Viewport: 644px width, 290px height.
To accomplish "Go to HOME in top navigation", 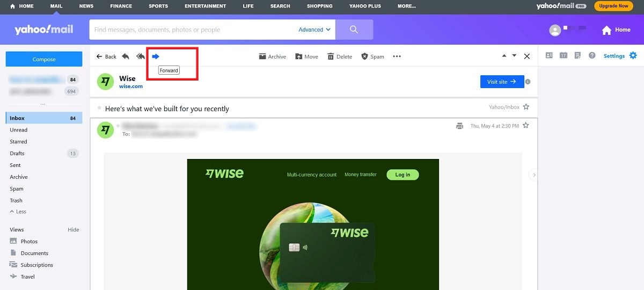I will (x=22, y=6).
